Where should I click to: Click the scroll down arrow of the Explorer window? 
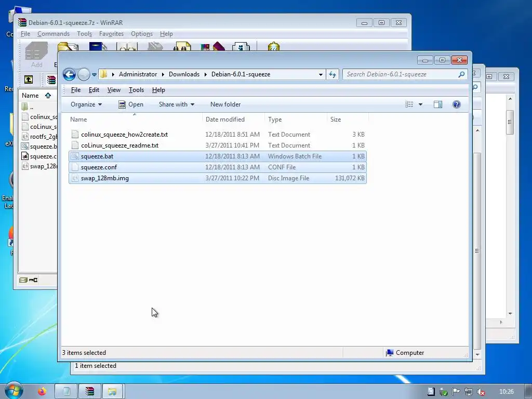coord(477,354)
